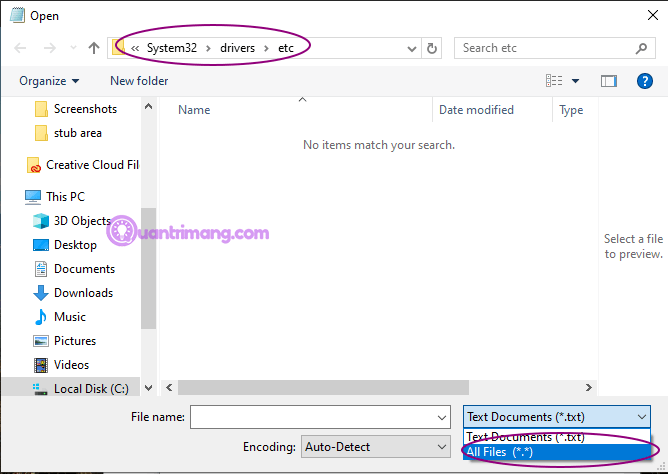Click the search magnifier icon

[x=641, y=49]
